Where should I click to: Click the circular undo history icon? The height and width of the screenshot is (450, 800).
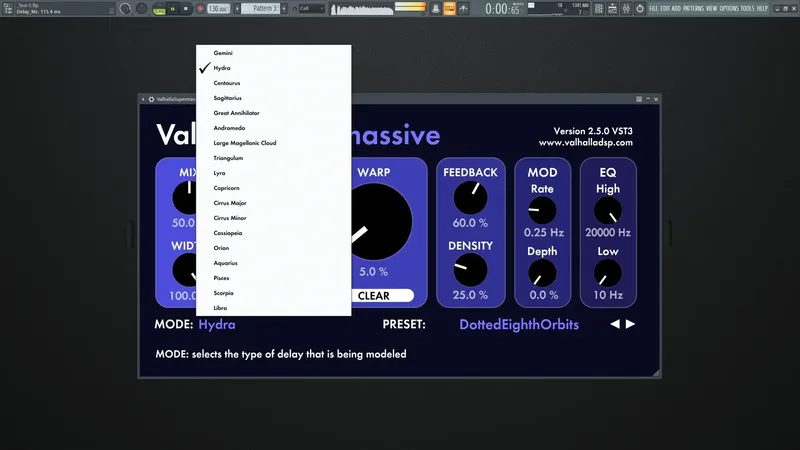coord(639,9)
